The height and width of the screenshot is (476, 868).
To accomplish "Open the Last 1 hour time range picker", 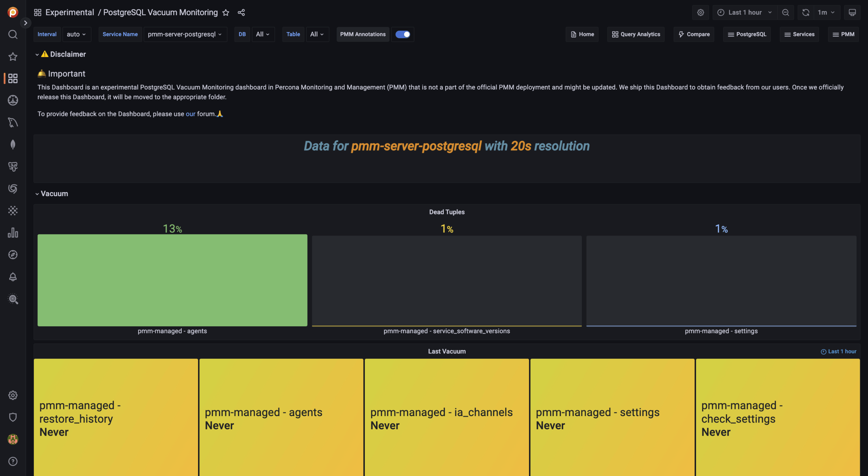I will [x=745, y=12].
